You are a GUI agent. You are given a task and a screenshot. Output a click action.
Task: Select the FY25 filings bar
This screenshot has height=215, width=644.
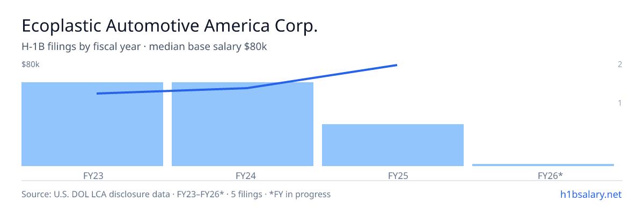393,145
